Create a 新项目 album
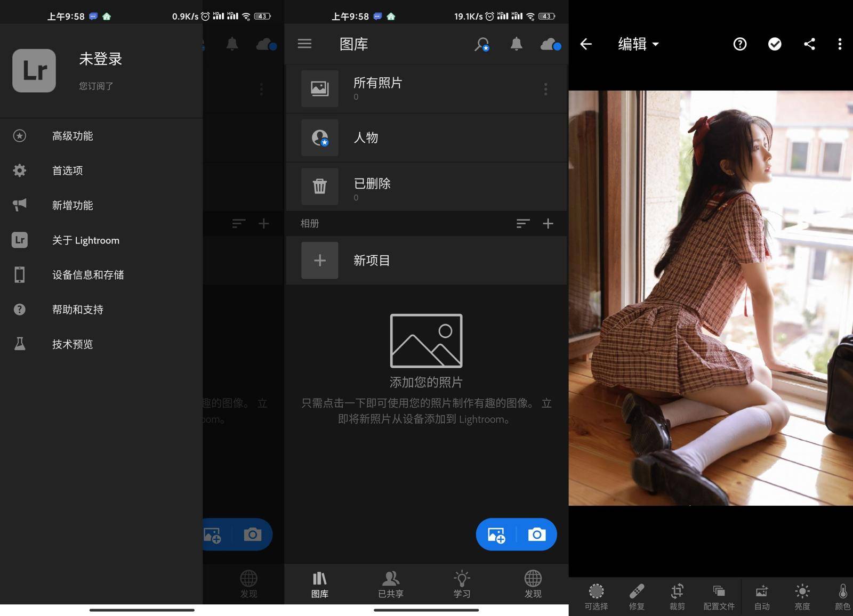 (372, 261)
